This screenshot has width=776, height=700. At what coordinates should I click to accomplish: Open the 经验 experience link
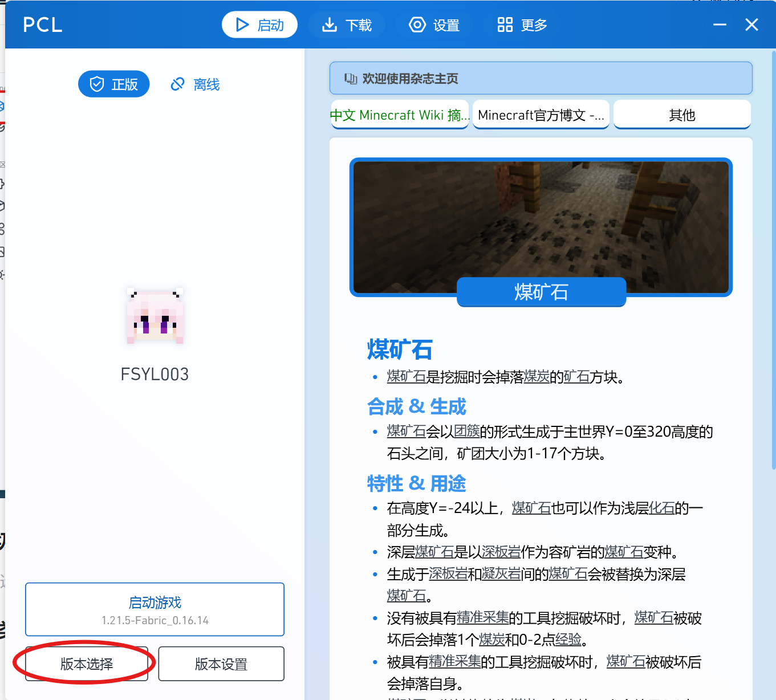point(568,640)
